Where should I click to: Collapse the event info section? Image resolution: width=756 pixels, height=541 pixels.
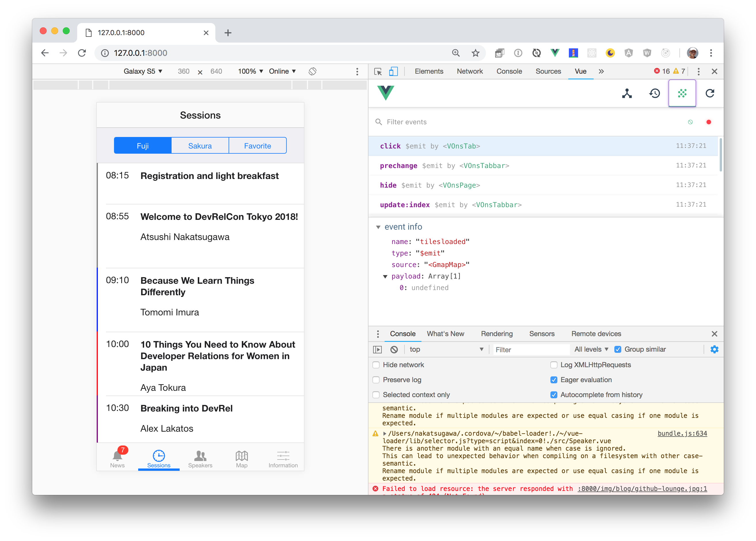pos(378,227)
